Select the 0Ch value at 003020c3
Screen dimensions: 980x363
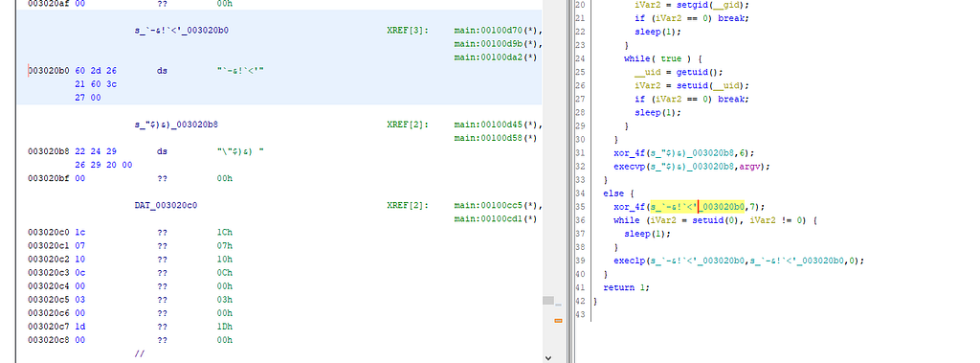click(224, 272)
